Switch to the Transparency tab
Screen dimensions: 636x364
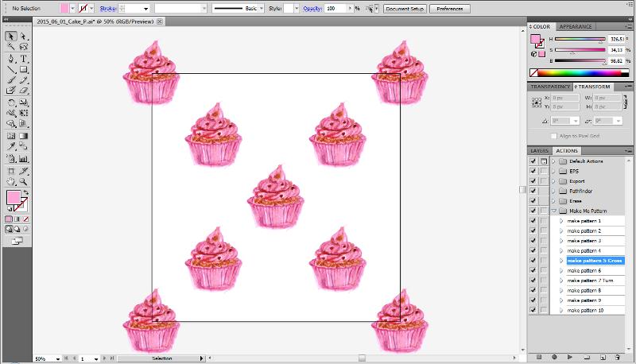pos(550,87)
